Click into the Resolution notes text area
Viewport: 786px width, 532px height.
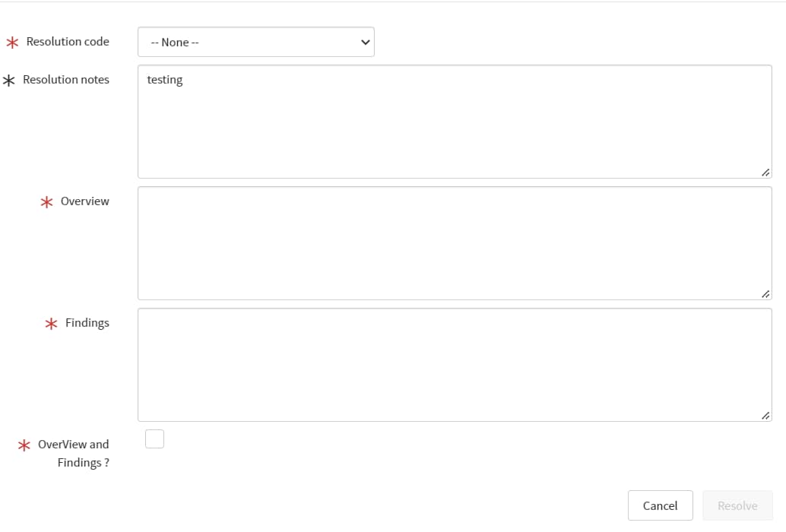[x=455, y=122]
